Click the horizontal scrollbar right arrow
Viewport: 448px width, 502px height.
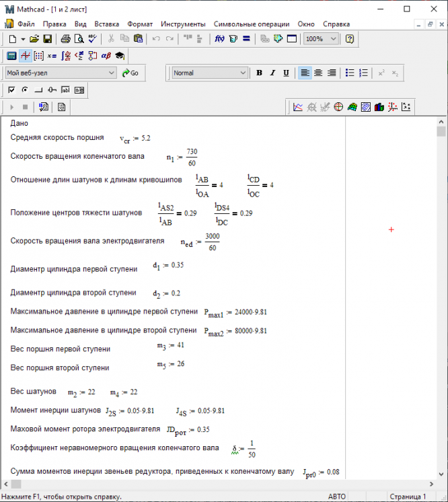point(431,484)
